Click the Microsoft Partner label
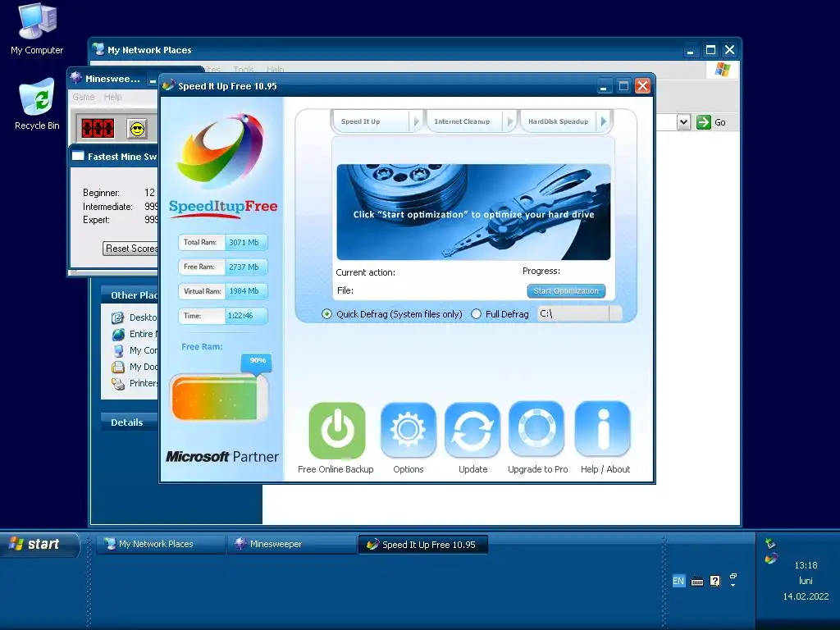The height and width of the screenshot is (630, 840). 222,456
